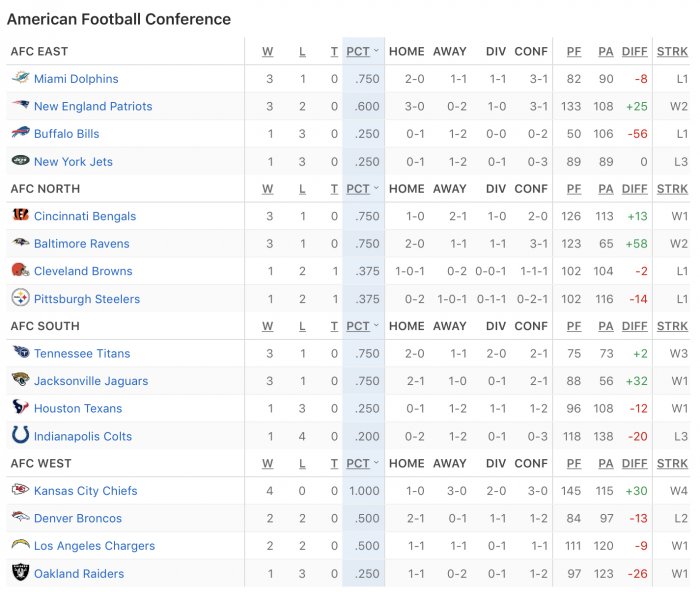
Task: Sort AFC South table by DIFF header
Action: click(x=634, y=326)
